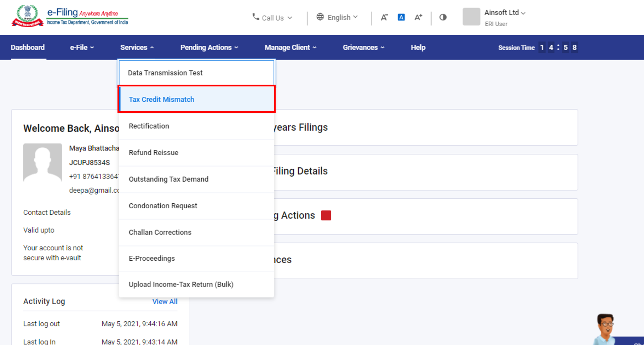Open the Help page
The height and width of the screenshot is (345, 644).
click(418, 47)
